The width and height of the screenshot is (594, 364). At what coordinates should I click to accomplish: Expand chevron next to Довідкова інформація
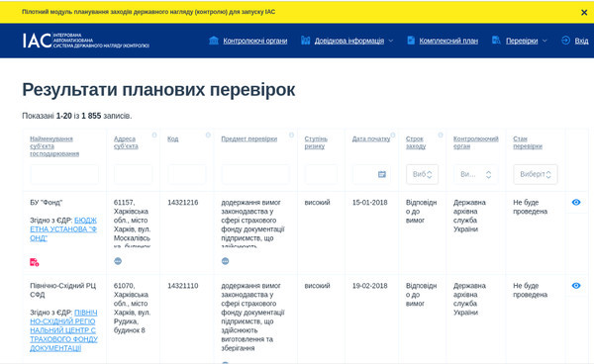point(391,41)
